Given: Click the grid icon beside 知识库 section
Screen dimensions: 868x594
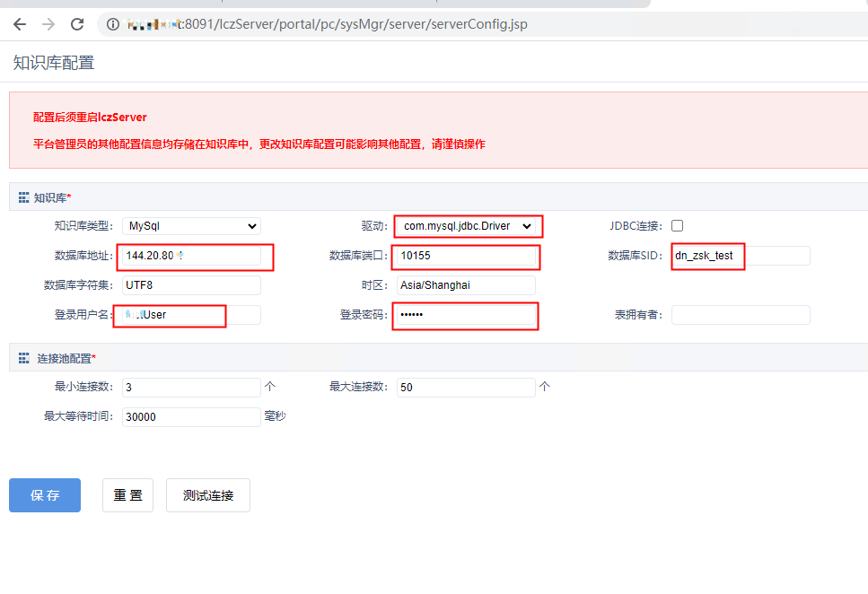Looking at the screenshot, I should 23,197.
